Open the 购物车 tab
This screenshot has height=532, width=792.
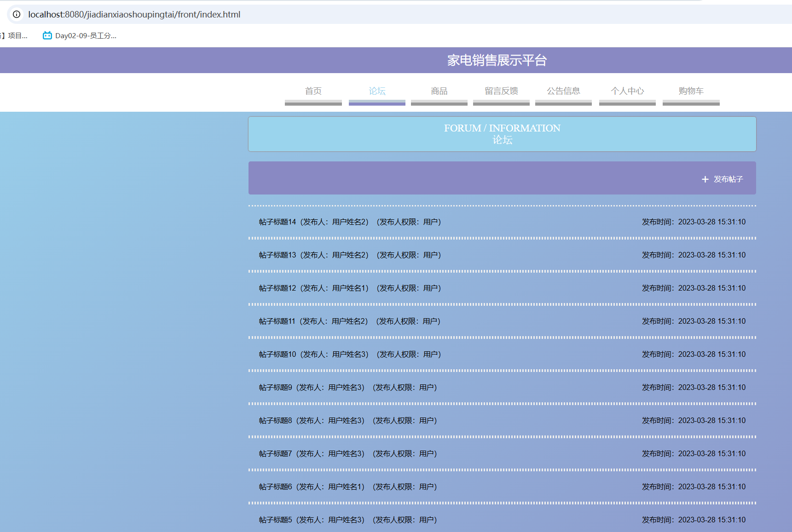[x=691, y=91]
